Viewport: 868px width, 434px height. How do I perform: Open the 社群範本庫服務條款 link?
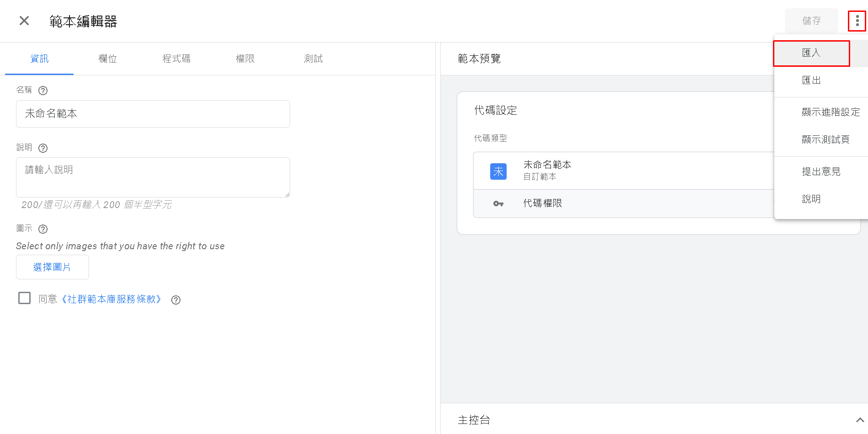(111, 299)
